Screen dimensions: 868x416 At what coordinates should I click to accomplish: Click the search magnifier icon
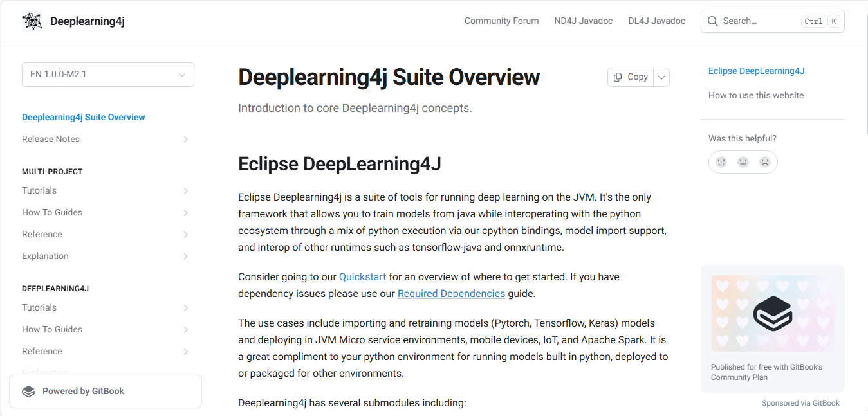coord(712,21)
